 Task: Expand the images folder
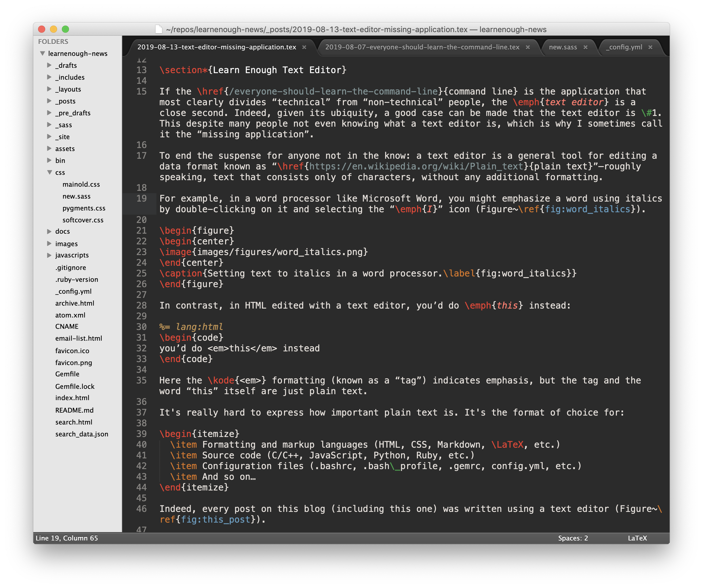pos(49,244)
